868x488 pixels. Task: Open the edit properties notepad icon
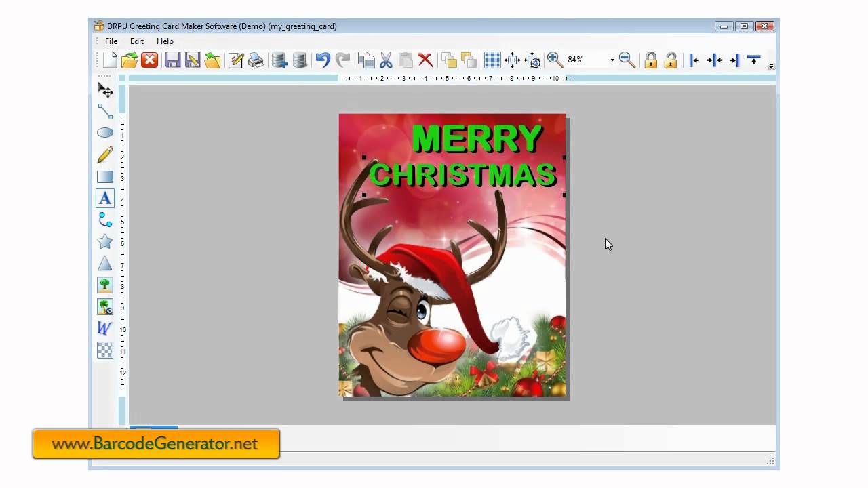(x=236, y=60)
